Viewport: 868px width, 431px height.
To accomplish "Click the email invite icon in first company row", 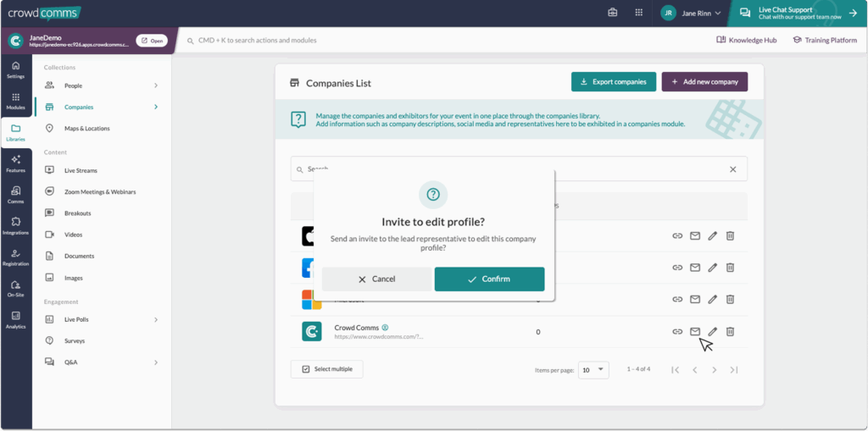I will point(695,236).
